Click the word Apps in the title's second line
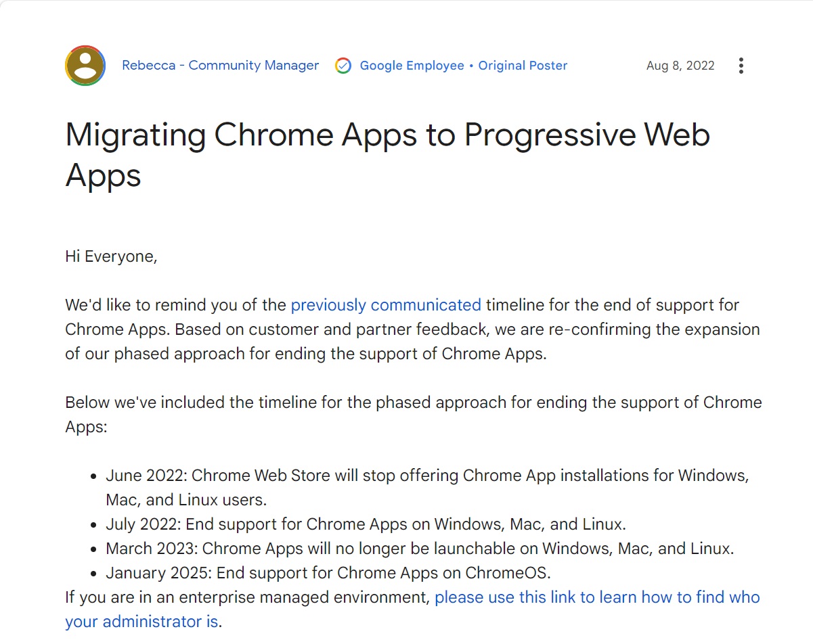The height and width of the screenshot is (644, 813). tap(103, 176)
